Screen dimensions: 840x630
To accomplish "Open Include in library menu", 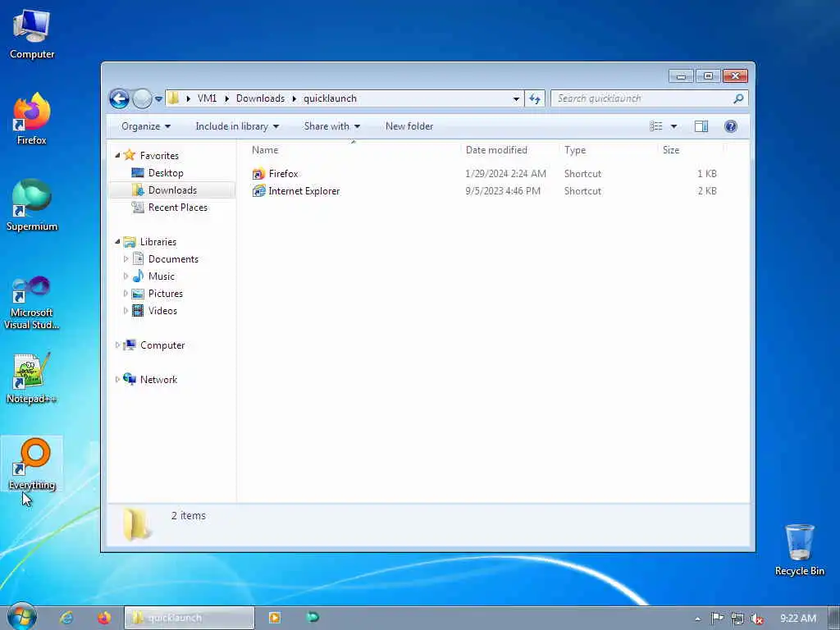I will point(237,126).
